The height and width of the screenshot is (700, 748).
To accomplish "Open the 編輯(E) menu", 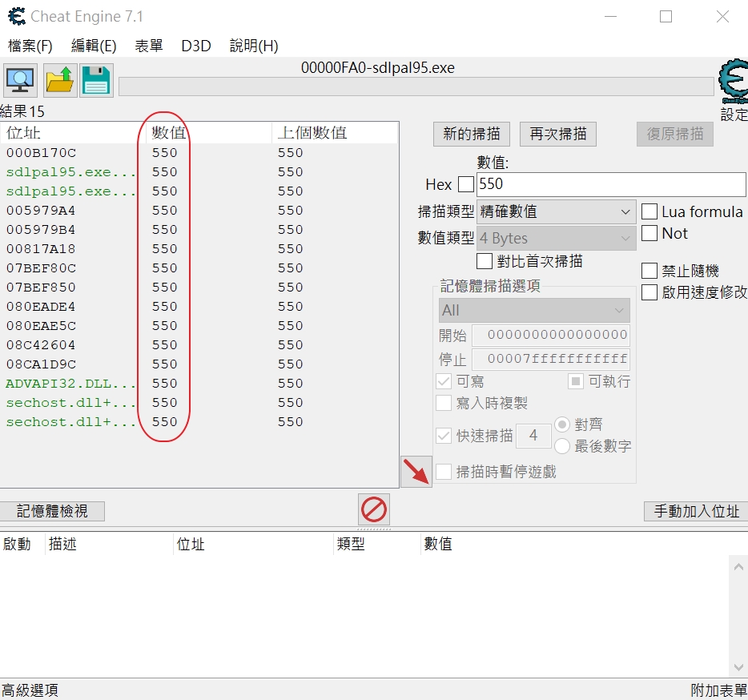I will coord(94,46).
